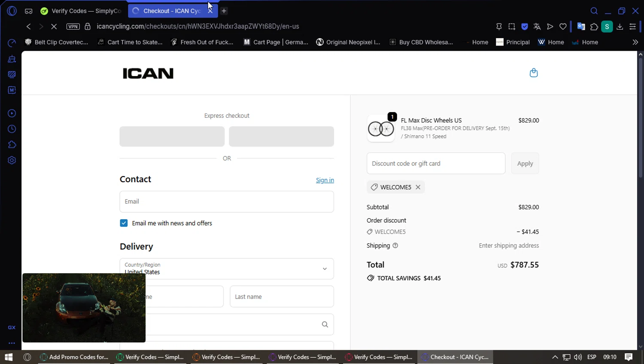Click the stop loading page button
The width and height of the screenshot is (644, 364).
(54, 27)
